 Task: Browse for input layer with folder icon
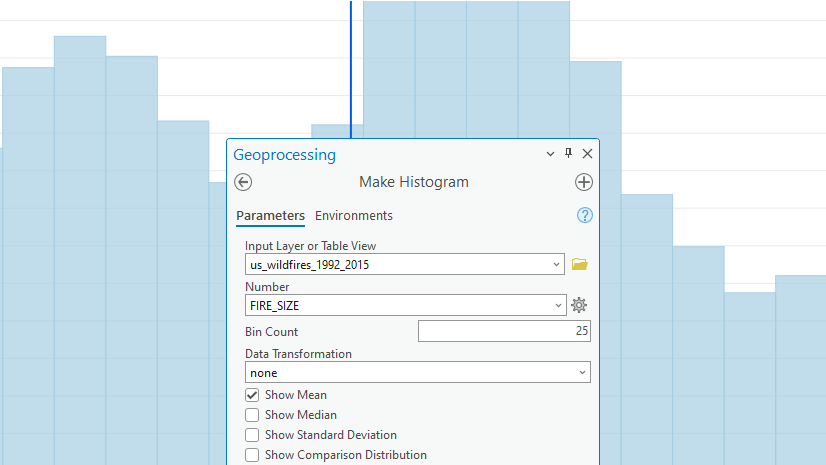click(x=579, y=264)
